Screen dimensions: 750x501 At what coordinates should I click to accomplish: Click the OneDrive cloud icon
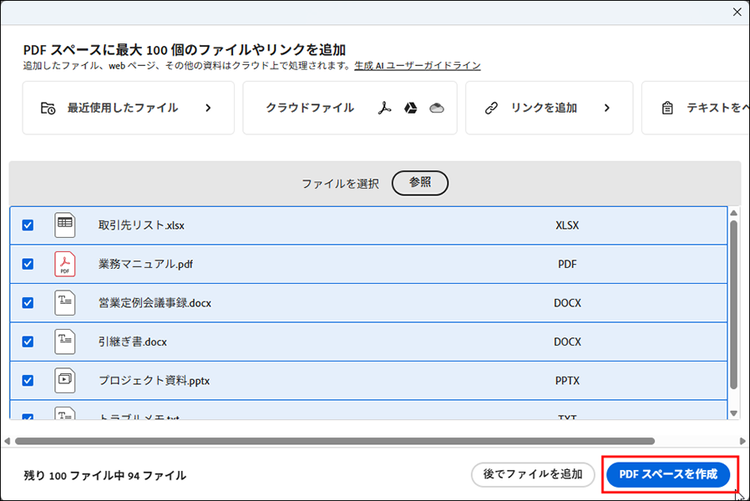click(436, 108)
